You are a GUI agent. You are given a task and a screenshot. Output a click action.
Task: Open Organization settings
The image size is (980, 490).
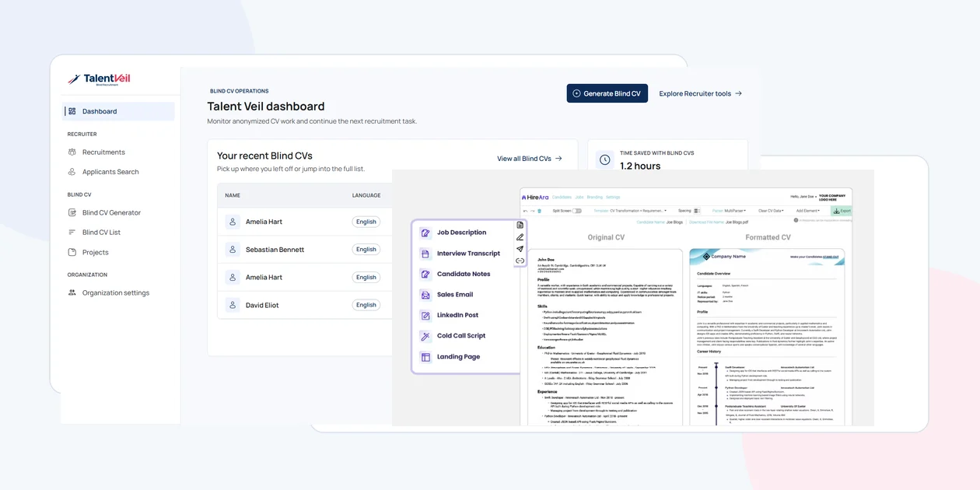115,293
